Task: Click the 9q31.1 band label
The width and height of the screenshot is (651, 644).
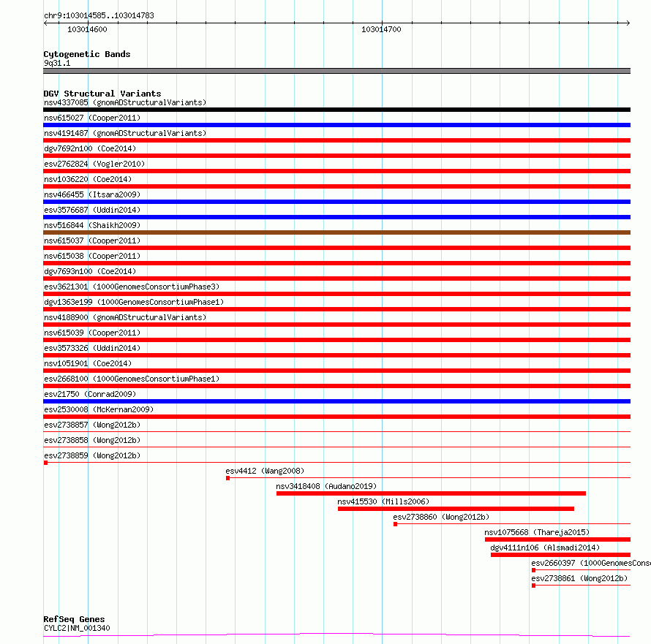Action: pos(57,64)
